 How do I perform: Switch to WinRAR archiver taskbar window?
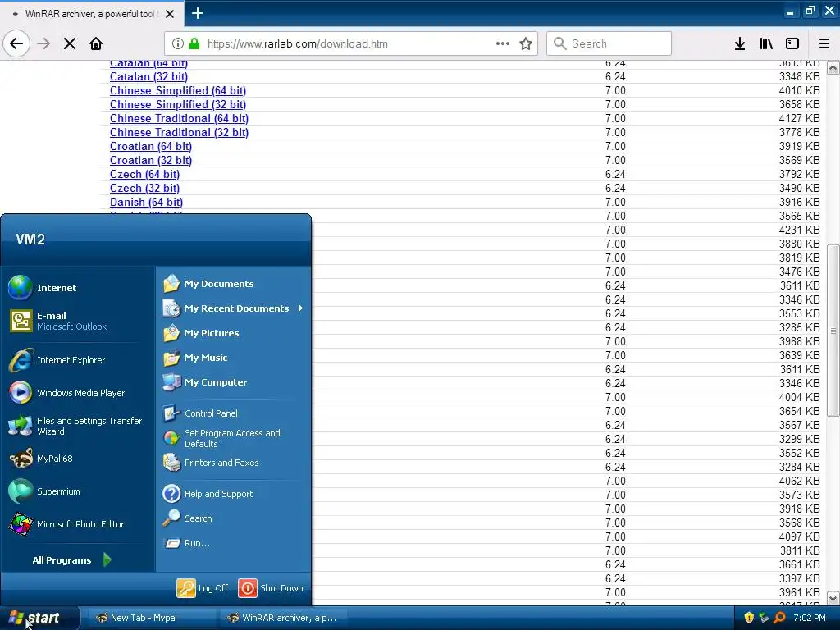(283, 618)
